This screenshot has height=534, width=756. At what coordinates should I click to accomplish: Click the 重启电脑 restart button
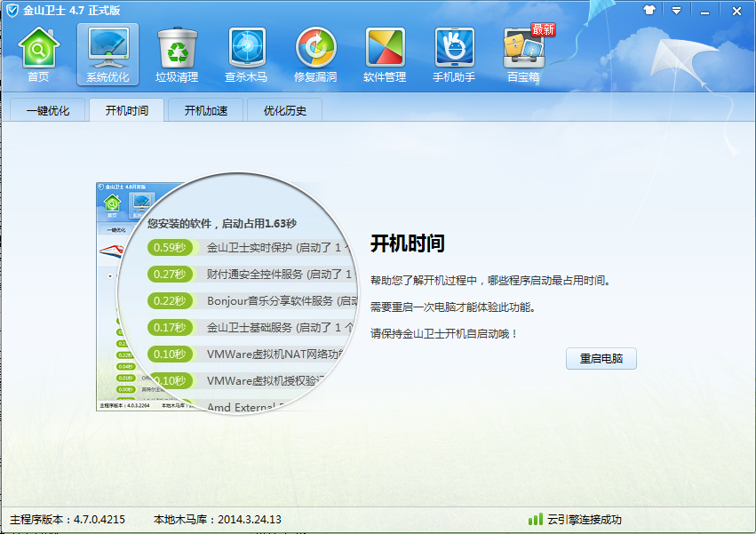[x=601, y=359]
